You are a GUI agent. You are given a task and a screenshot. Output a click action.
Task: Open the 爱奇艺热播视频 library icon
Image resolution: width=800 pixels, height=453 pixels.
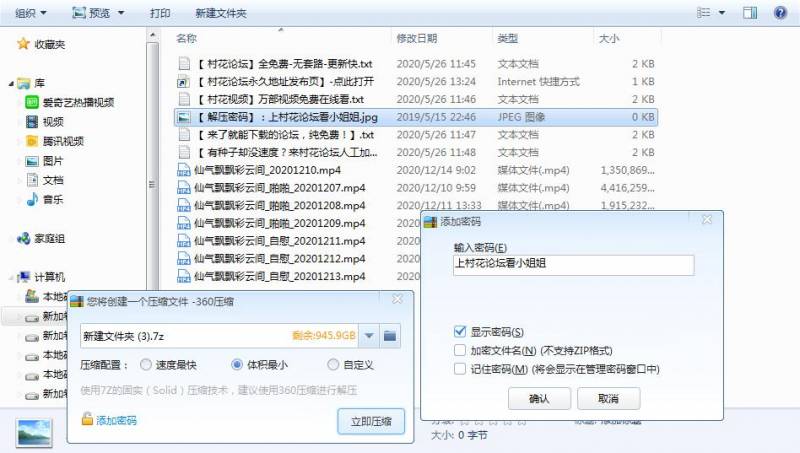click(x=33, y=102)
